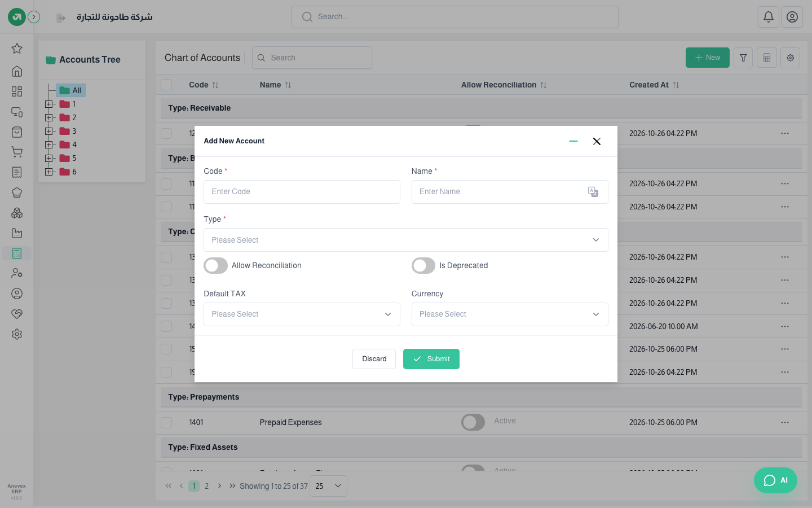Viewport: 812px width, 508px height.
Task: Open the dashboard grid icon in sidebar
Action: click(17, 91)
